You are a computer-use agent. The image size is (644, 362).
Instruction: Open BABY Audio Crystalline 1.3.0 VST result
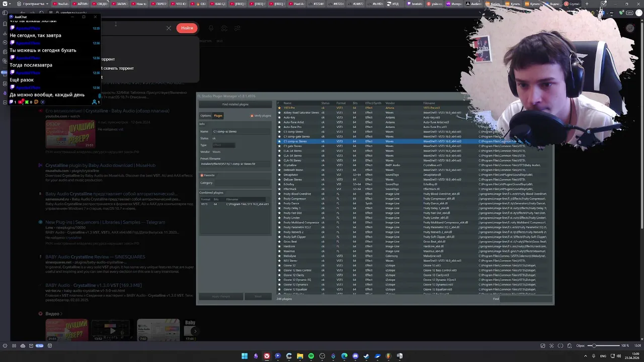[x=94, y=286]
